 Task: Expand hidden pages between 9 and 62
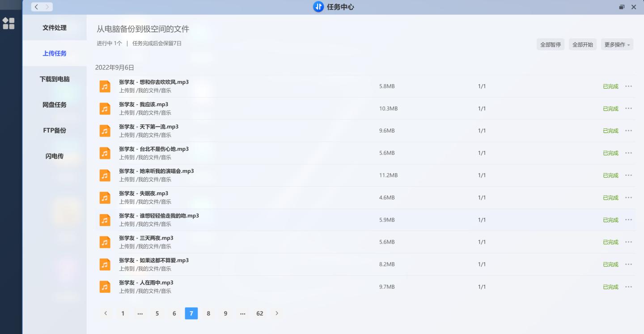click(x=242, y=313)
